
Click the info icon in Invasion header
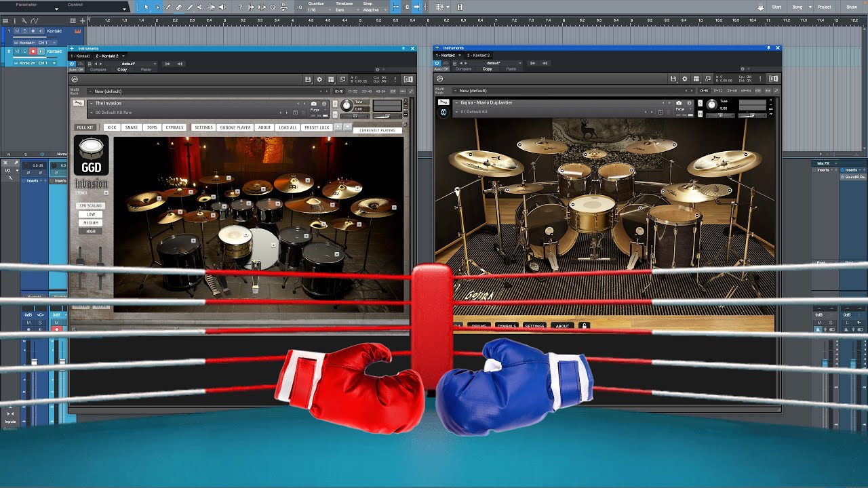coord(324,104)
